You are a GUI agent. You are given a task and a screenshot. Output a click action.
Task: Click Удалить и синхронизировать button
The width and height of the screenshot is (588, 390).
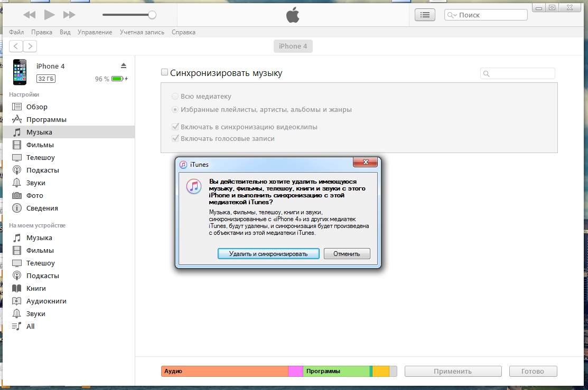point(268,254)
